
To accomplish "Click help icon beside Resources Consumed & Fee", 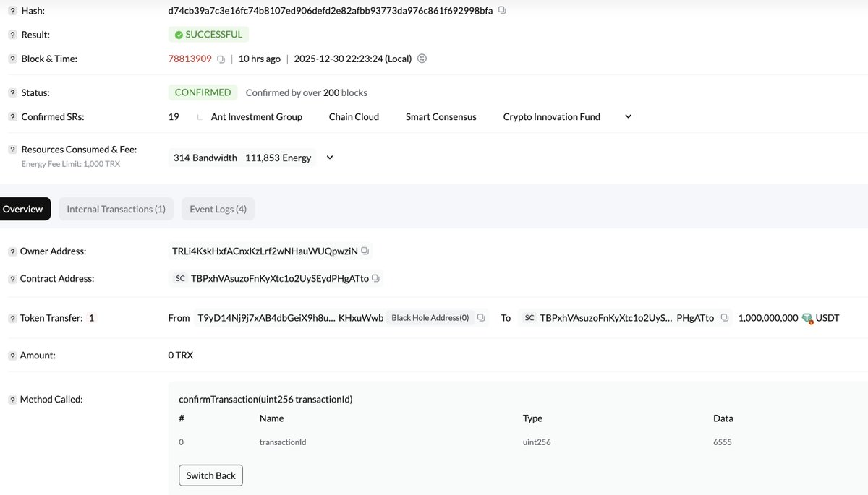I will 12,150.
